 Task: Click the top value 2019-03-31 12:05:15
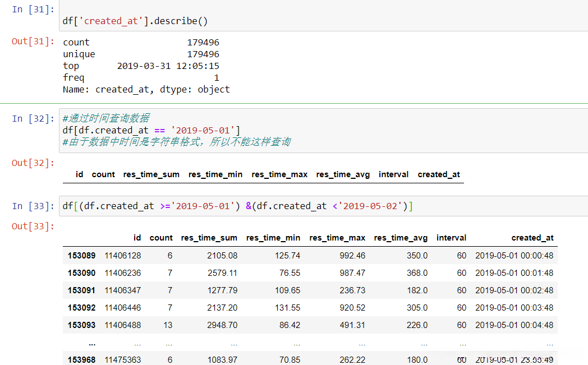[168, 66]
